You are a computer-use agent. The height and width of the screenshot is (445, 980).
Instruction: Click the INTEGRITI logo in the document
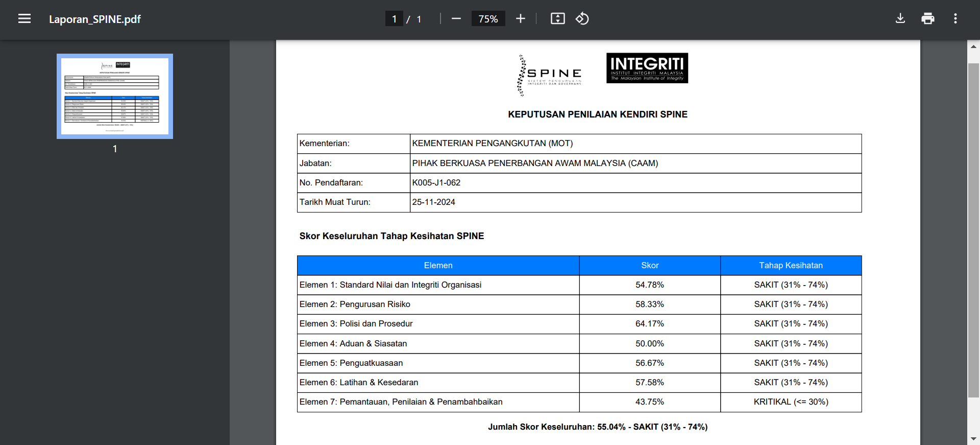647,68
